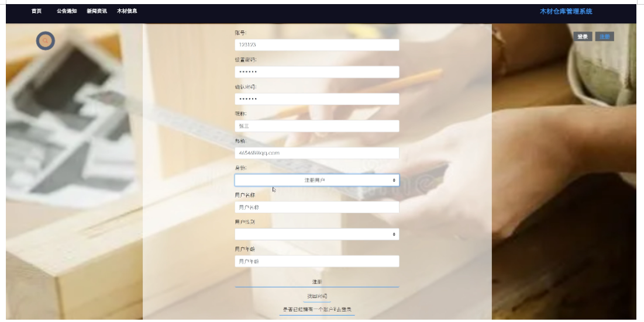The width and height of the screenshot is (644, 322).
Task: Click the 是否已经拥有一个账户?去登录 link
Action: [x=316, y=309]
